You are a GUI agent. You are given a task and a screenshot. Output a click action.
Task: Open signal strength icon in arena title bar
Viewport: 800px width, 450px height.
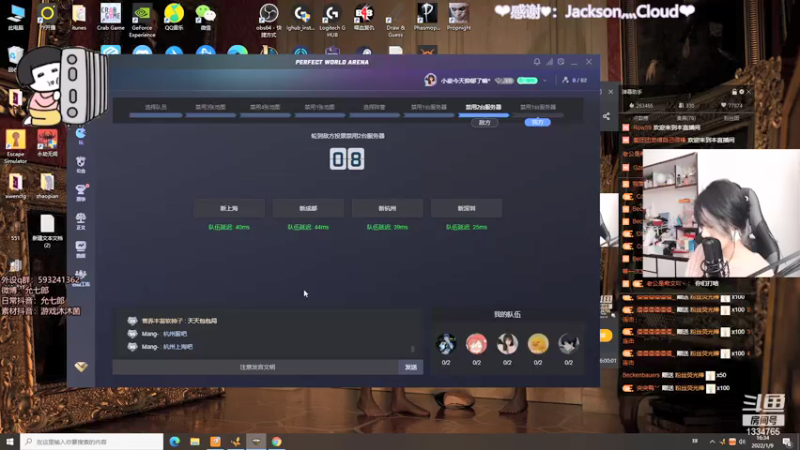(549, 62)
